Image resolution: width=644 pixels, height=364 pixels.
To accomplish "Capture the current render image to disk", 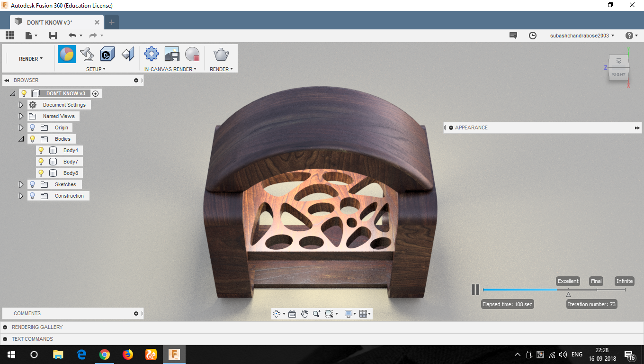I will 171,54.
